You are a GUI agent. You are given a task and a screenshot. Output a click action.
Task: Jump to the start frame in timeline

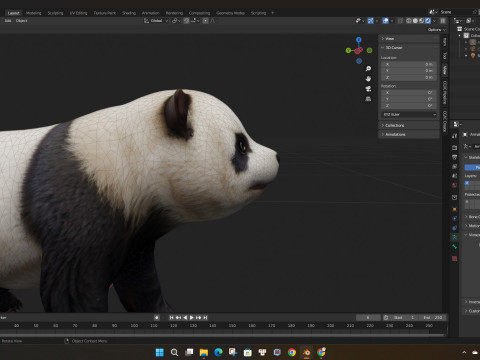[x=171, y=318]
